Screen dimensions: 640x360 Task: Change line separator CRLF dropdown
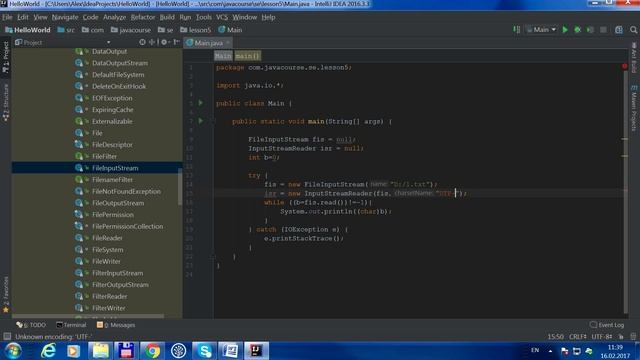578,337
